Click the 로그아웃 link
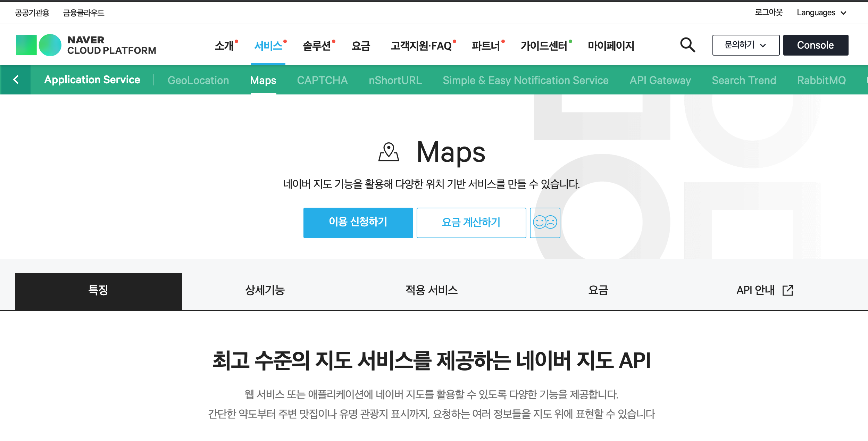 coord(769,13)
